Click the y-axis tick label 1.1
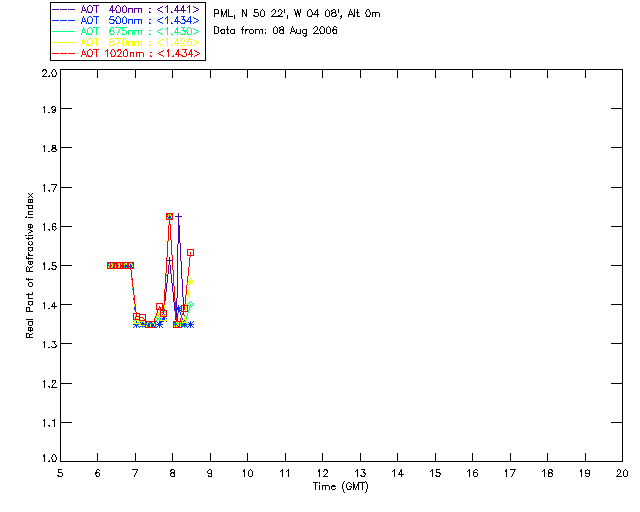Viewport: 640px width, 512px height. (x=49, y=423)
